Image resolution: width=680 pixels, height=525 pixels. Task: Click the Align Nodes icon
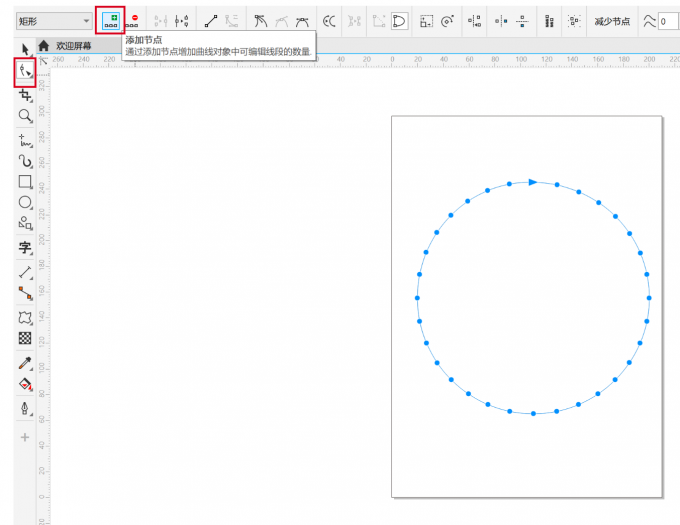click(474, 21)
